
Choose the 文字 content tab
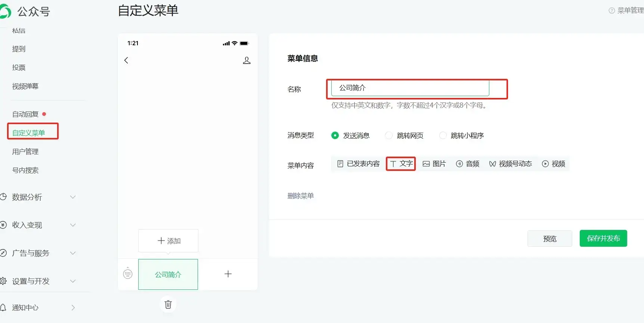401,164
